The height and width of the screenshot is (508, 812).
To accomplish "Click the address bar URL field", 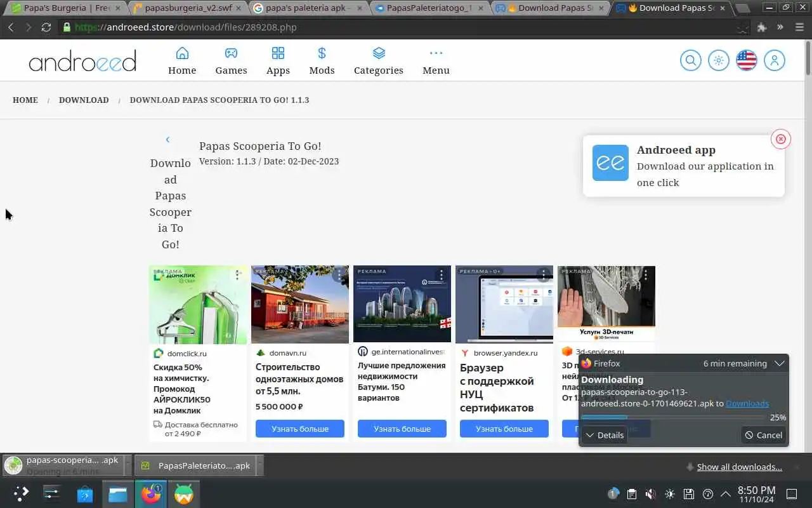I will [406, 27].
